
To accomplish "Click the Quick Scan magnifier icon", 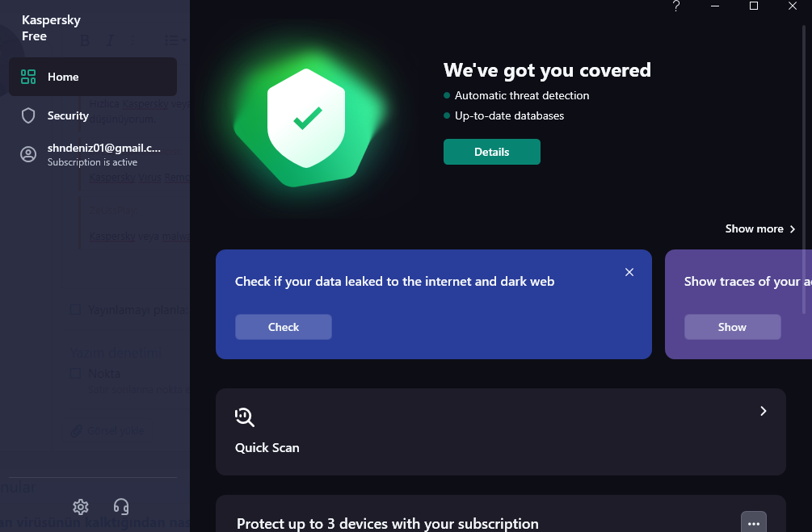I will (245, 417).
